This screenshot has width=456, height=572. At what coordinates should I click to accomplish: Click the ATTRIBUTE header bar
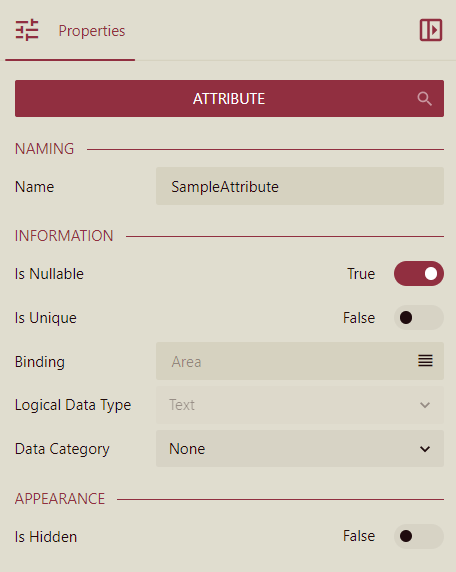pos(229,98)
